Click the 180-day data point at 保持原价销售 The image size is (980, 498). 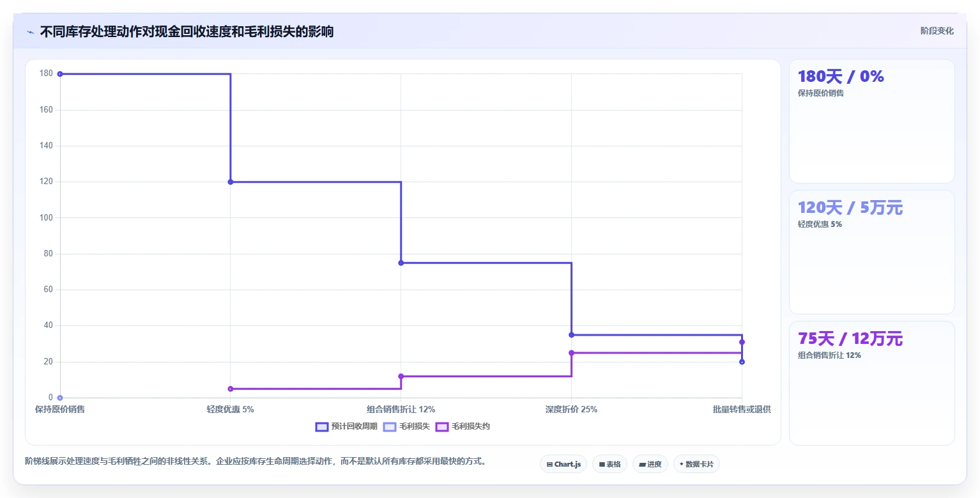[x=60, y=74]
